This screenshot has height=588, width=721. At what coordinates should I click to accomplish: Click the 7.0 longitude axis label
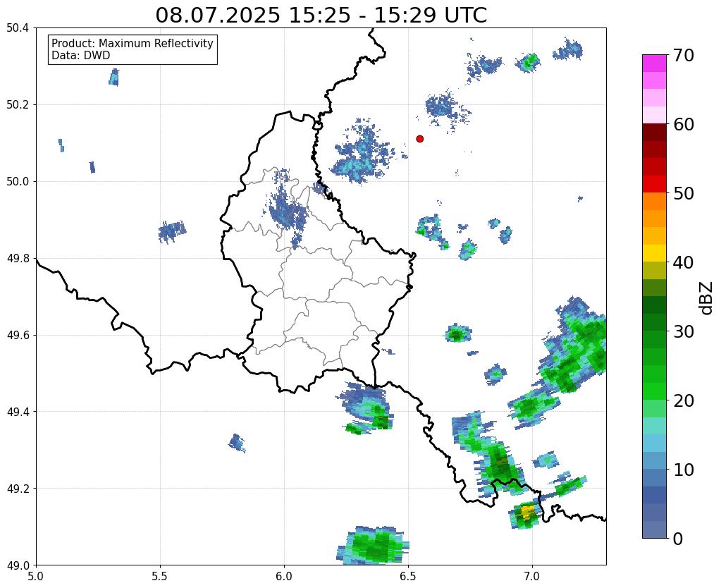(532, 576)
